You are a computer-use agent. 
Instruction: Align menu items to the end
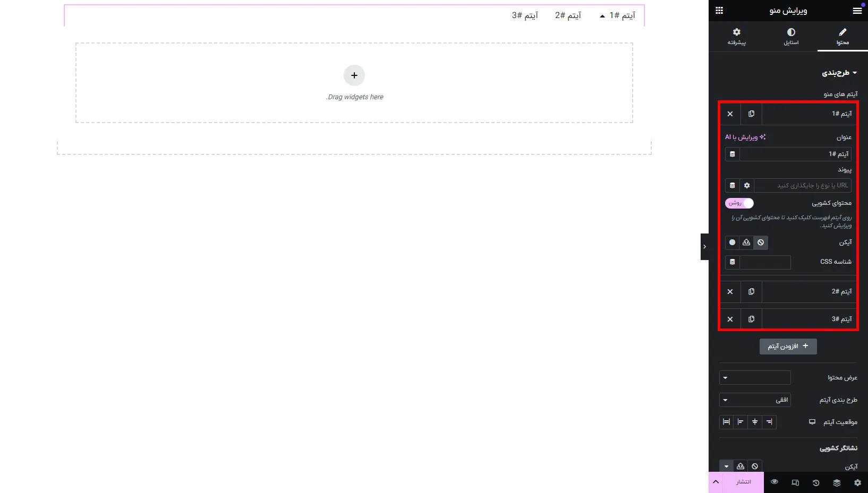(x=741, y=422)
